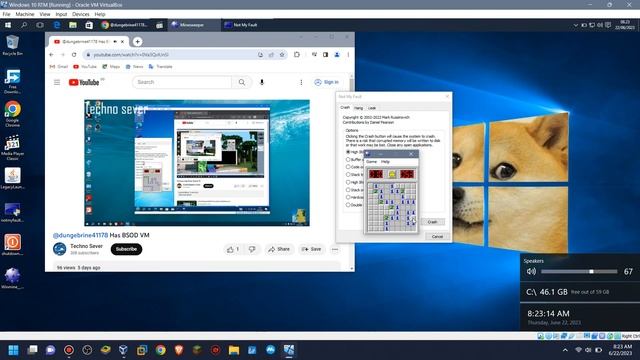640x360 pixels.
Task: Open VirtualBox Machine menu
Action: coord(25,14)
